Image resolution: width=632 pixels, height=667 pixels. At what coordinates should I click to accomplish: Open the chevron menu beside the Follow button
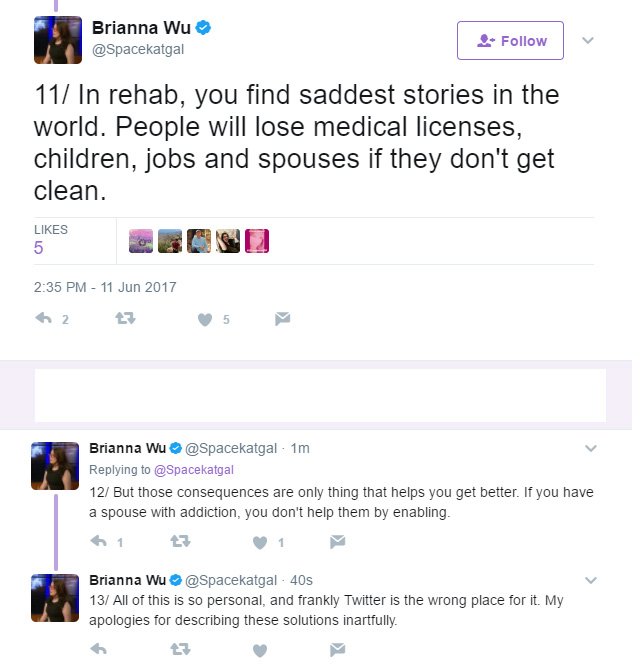tap(588, 40)
